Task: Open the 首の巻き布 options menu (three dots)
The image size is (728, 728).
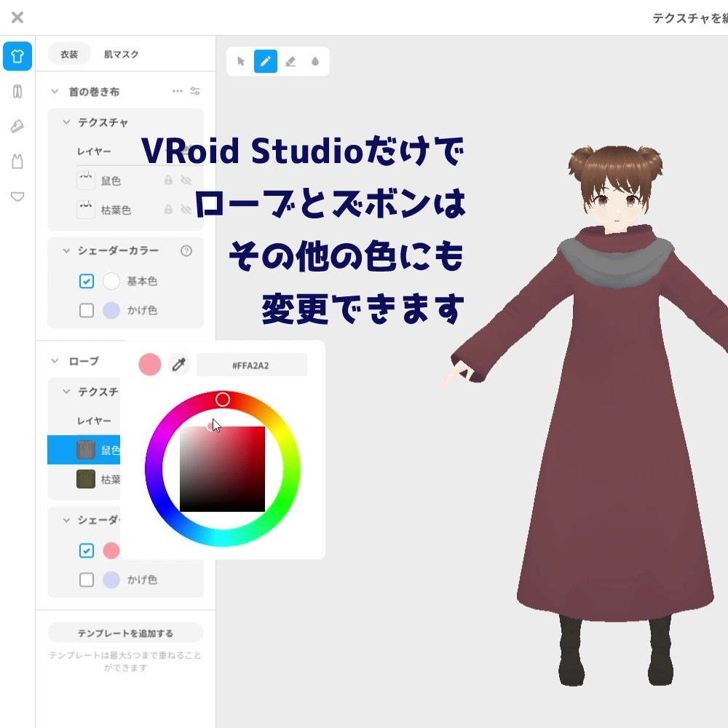Action: 177,90
